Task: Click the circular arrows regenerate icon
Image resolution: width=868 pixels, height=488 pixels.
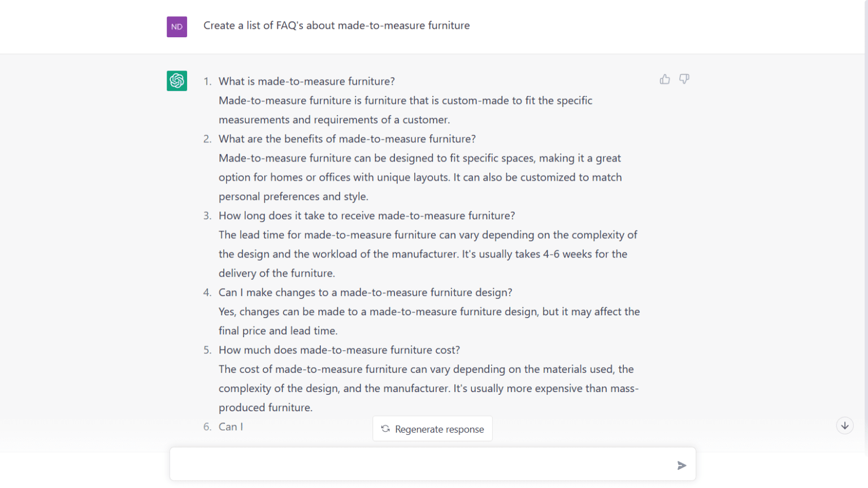Action: 385,429
